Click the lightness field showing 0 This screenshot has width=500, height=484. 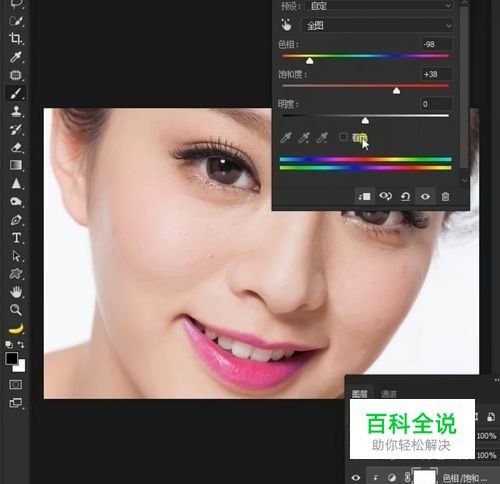437,104
